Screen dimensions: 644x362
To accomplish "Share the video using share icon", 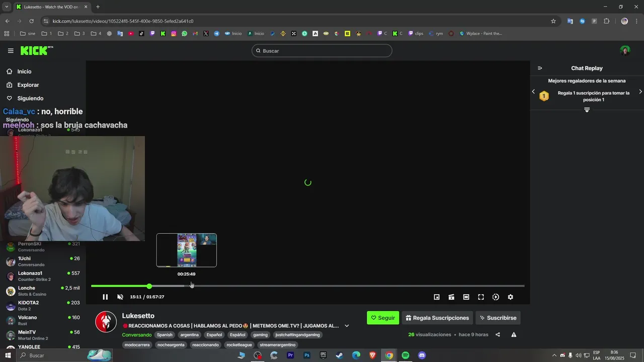I will point(498,335).
